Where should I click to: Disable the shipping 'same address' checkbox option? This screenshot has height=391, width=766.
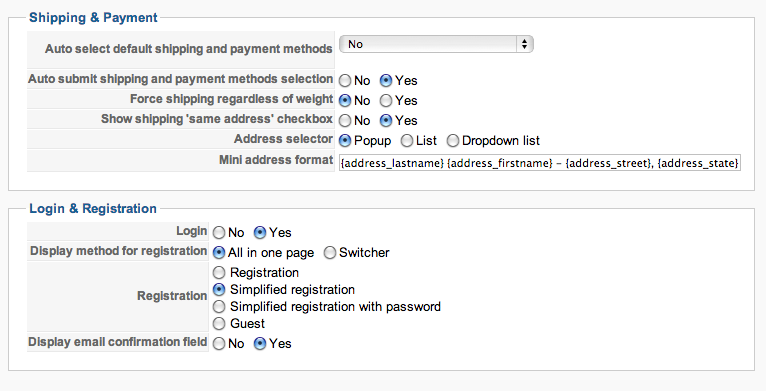point(345,121)
